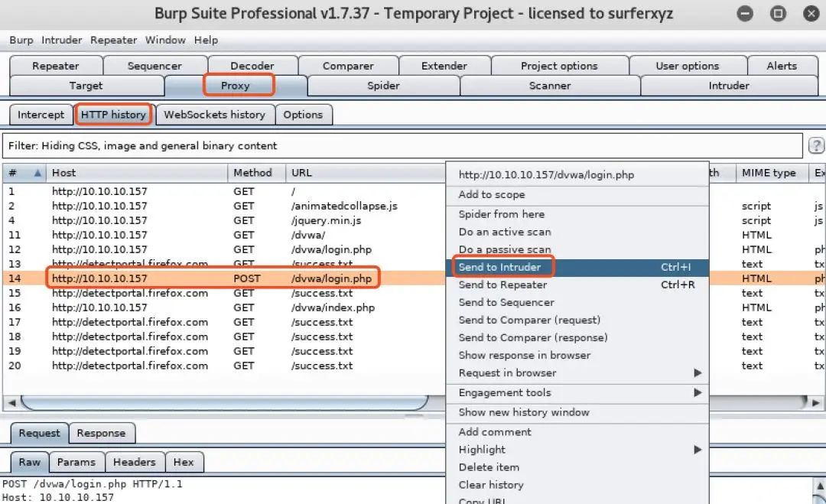The height and width of the screenshot is (504, 826).
Task: Open the Headers view tab
Action: [x=135, y=462]
